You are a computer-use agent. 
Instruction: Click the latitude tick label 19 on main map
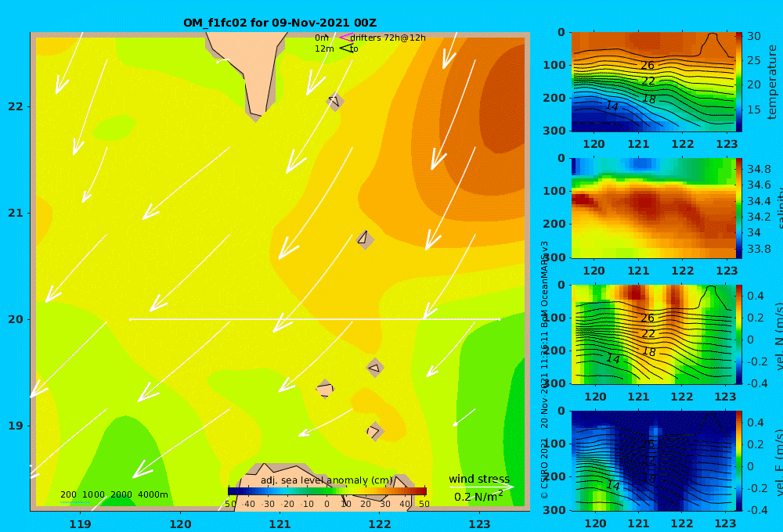(16, 426)
